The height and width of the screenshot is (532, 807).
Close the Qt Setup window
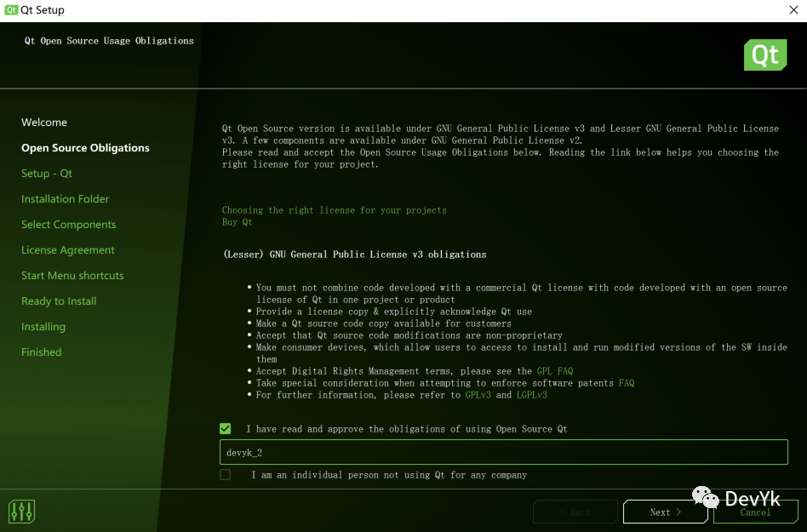pyautogui.click(x=793, y=10)
